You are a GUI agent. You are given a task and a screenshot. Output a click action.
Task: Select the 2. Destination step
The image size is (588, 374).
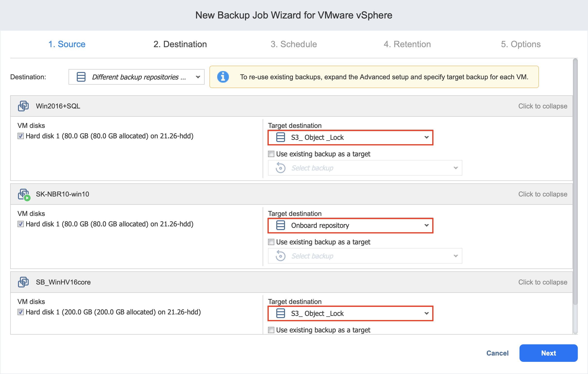[180, 44]
